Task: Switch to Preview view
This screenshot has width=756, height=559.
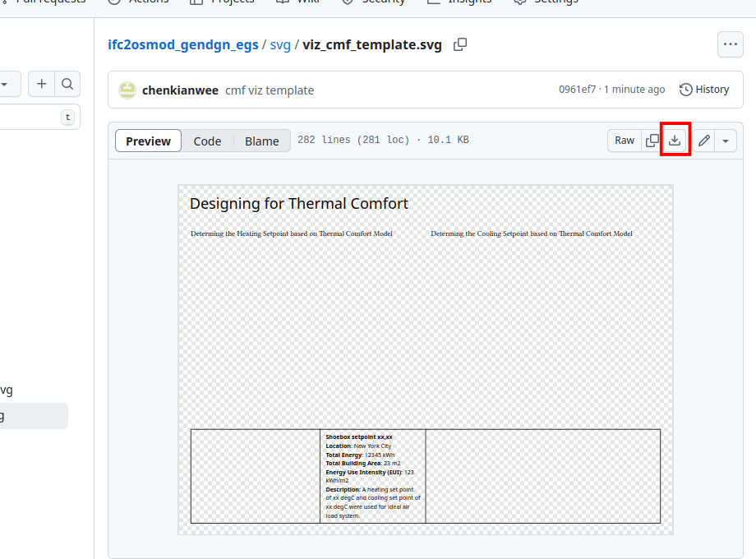Action: click(x=148, y=141)
